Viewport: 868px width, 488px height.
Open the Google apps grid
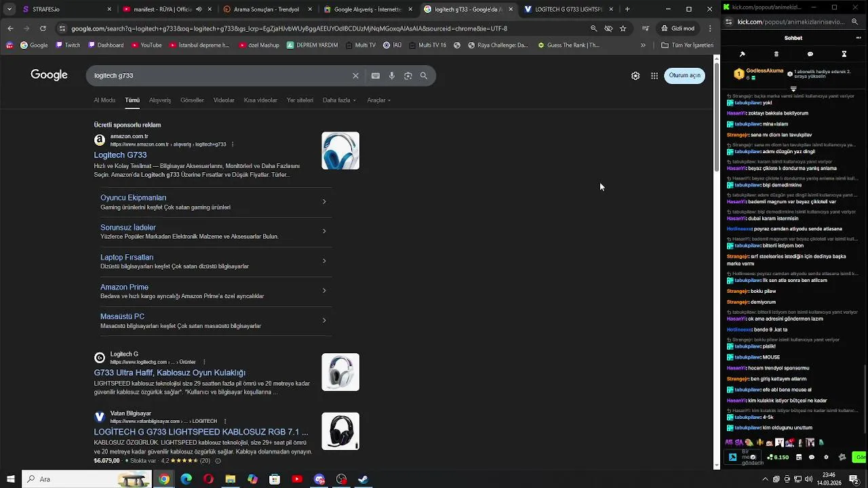654,76
